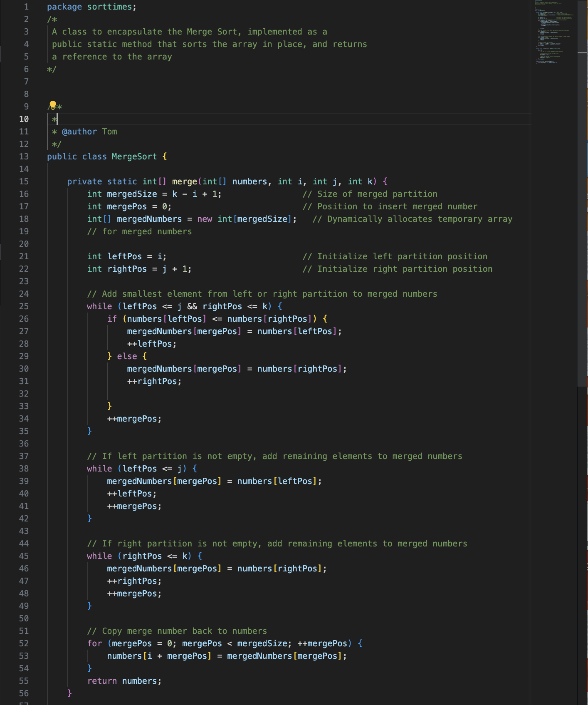Click line number 25 in the gutter

[24, 306]
